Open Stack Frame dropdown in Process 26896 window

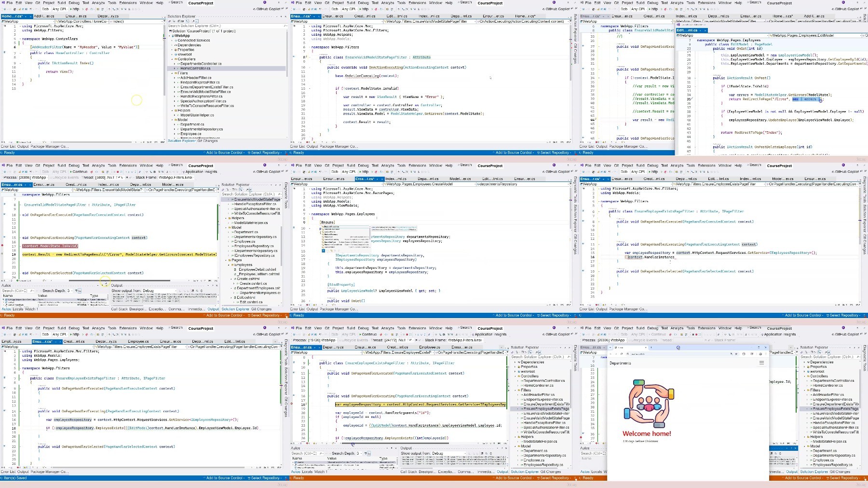176,177
